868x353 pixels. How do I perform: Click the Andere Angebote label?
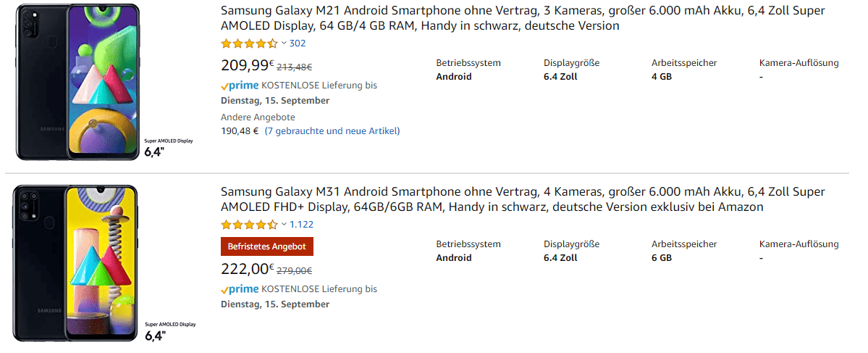coord(258,117)
